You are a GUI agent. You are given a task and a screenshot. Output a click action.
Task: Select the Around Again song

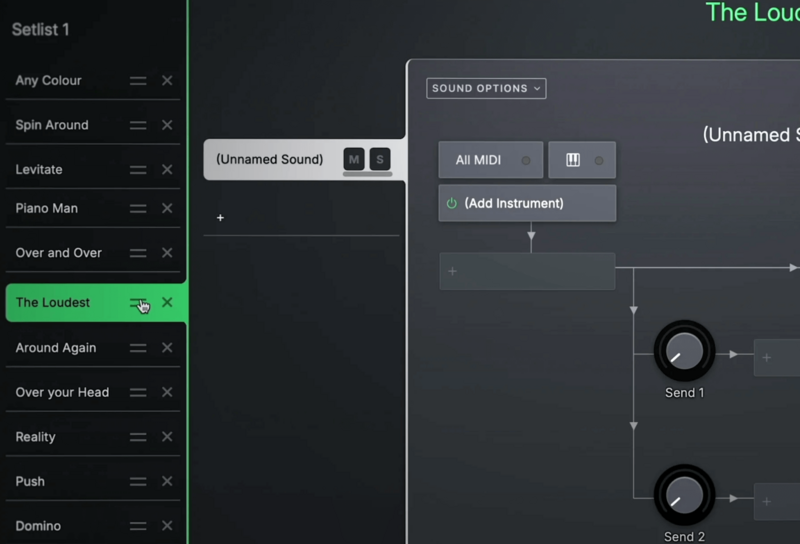coord(56,348)
